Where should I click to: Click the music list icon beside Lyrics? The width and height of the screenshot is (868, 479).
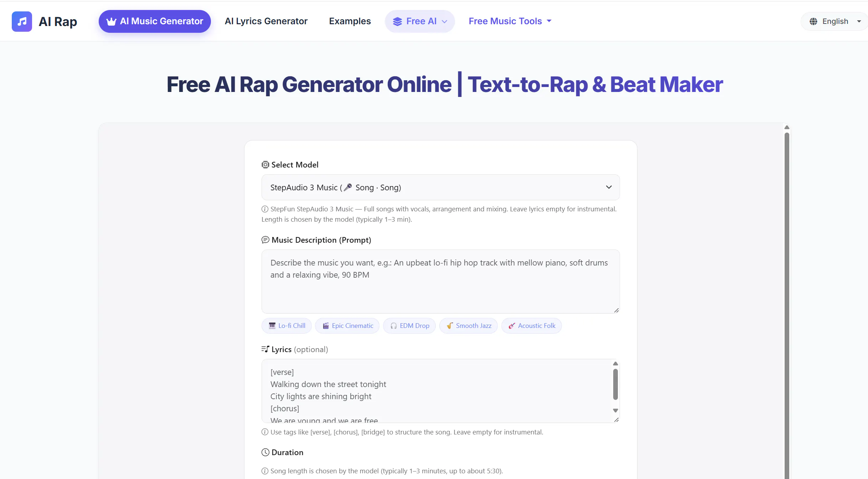(x=265, y=349)
